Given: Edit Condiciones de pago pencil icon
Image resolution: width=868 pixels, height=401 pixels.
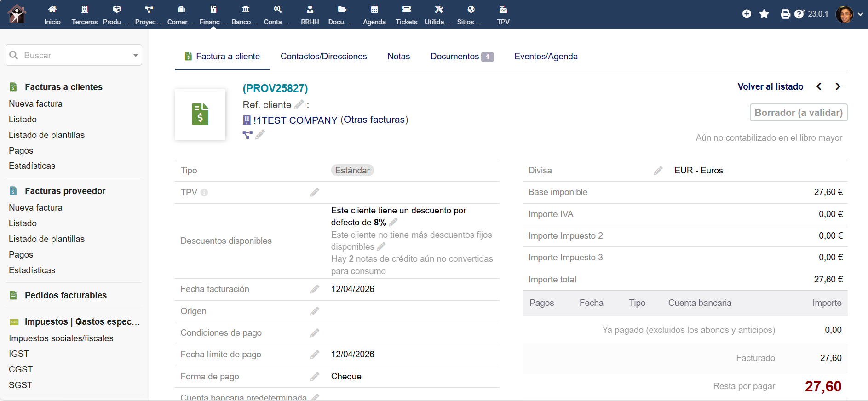Looking at the screenshot, I should click(x=315, y=332).
